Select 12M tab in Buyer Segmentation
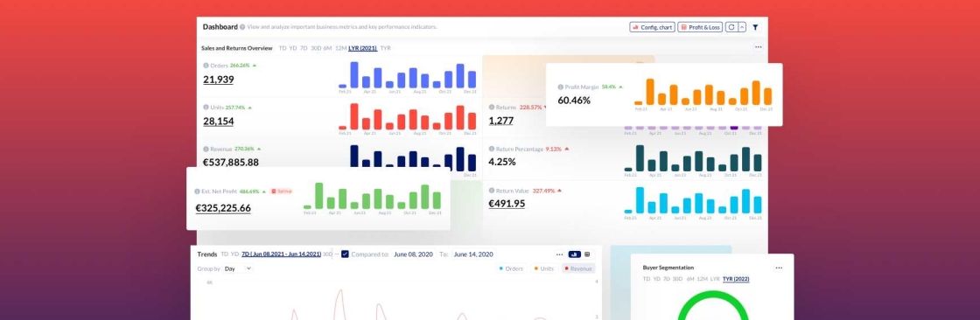This screenshot has width=980, height=320. 702,279
